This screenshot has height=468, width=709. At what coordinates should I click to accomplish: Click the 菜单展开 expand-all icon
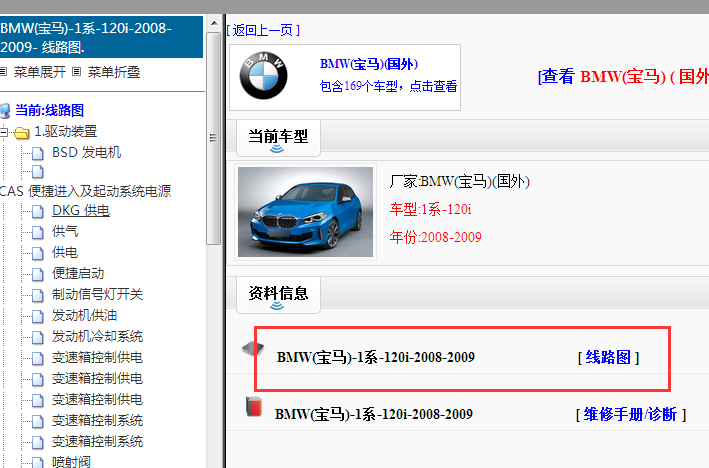tap(4, 71)
